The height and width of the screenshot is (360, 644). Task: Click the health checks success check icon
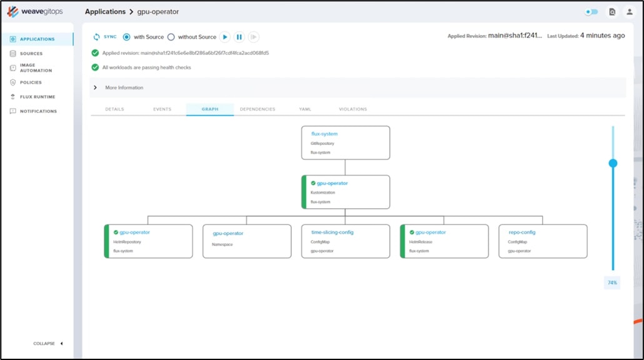click(x=95, y=67)
